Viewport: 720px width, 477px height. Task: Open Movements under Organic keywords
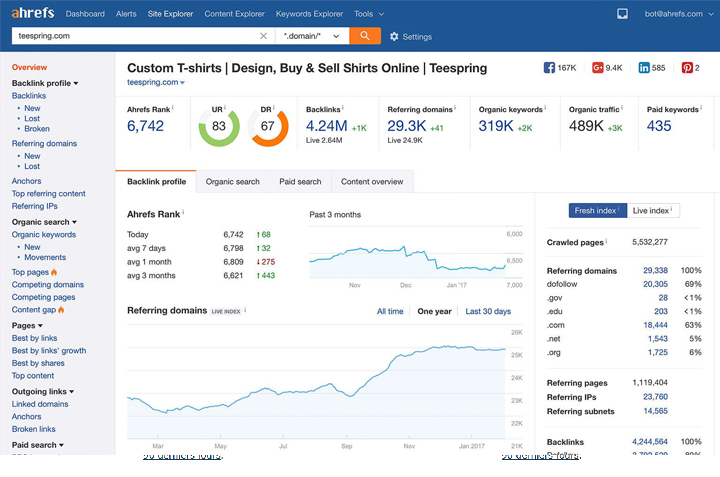(x=45, y=257)
